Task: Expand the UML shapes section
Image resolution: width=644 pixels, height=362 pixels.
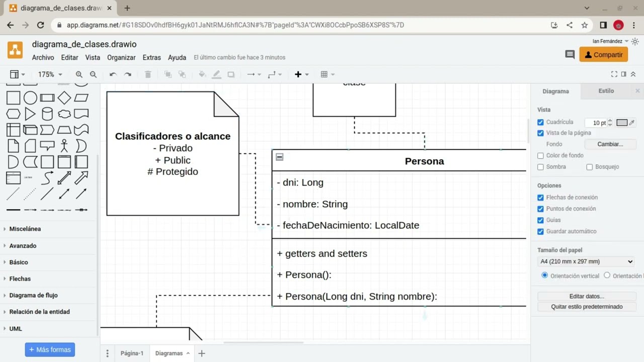Action: click(16, 329)
